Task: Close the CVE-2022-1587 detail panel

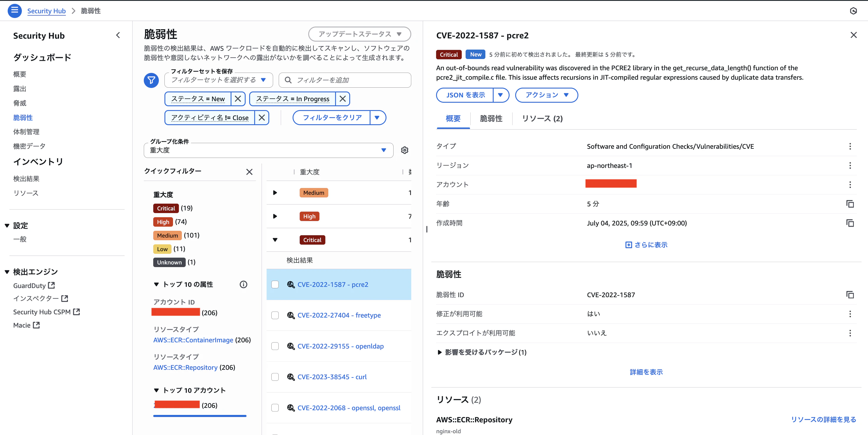Action: pos(854,35)
